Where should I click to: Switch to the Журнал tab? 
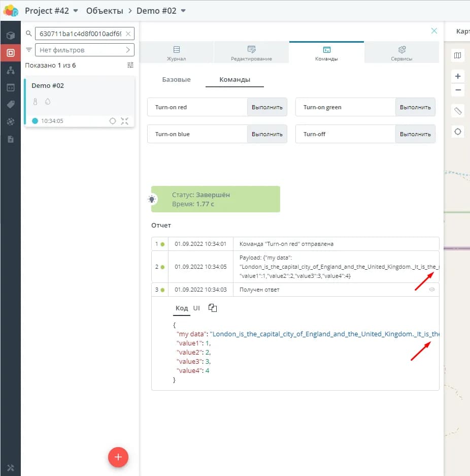coord(177,52)
